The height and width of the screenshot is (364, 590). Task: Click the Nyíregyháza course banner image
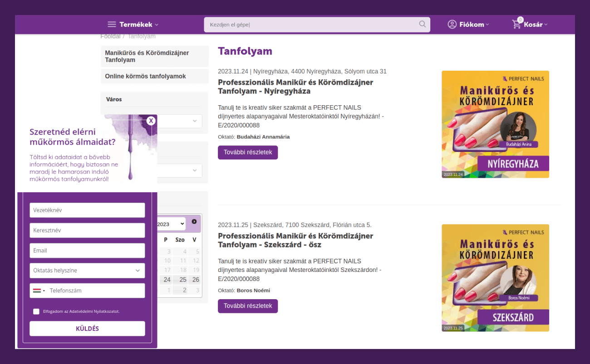pos(495,124)
